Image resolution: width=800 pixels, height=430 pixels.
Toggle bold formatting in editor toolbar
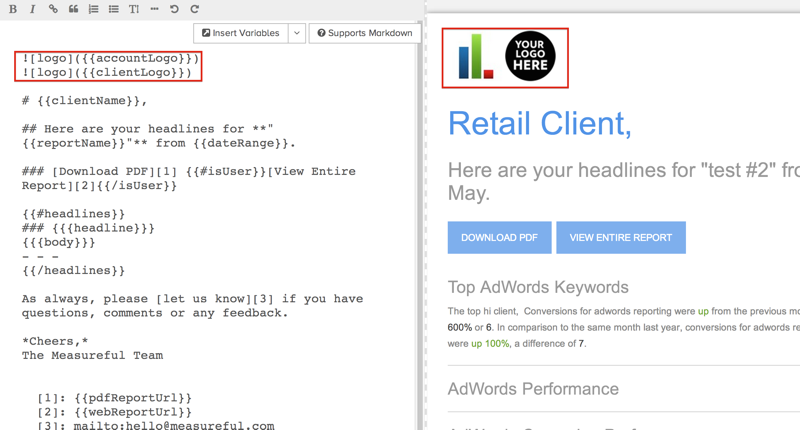(x=13, y=9)
